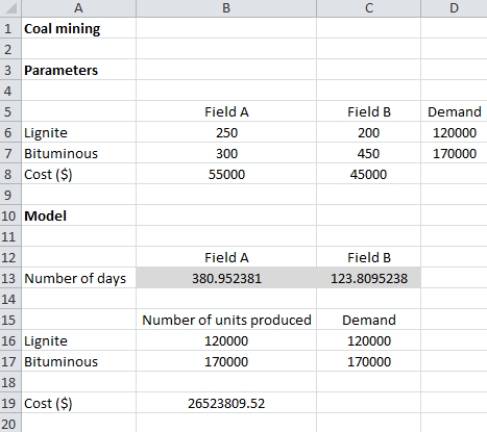Select cell showing 123.8095238

coord(368,278)
